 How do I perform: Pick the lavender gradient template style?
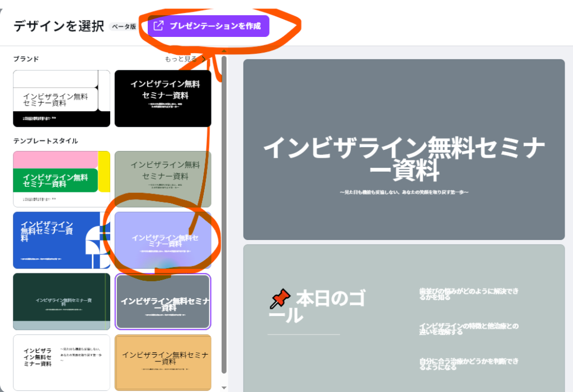[163, 240]
